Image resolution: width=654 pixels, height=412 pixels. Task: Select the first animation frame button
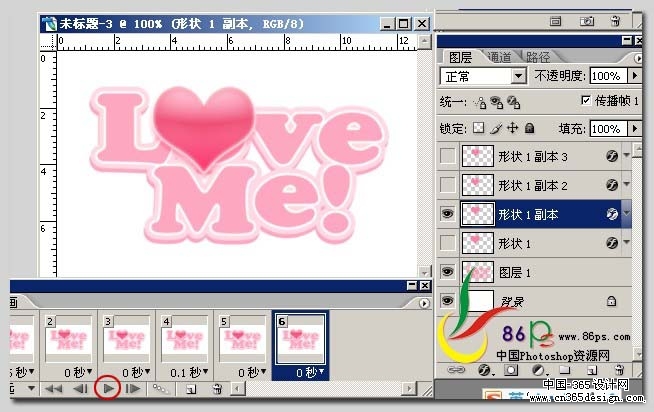tap(53, 389)
